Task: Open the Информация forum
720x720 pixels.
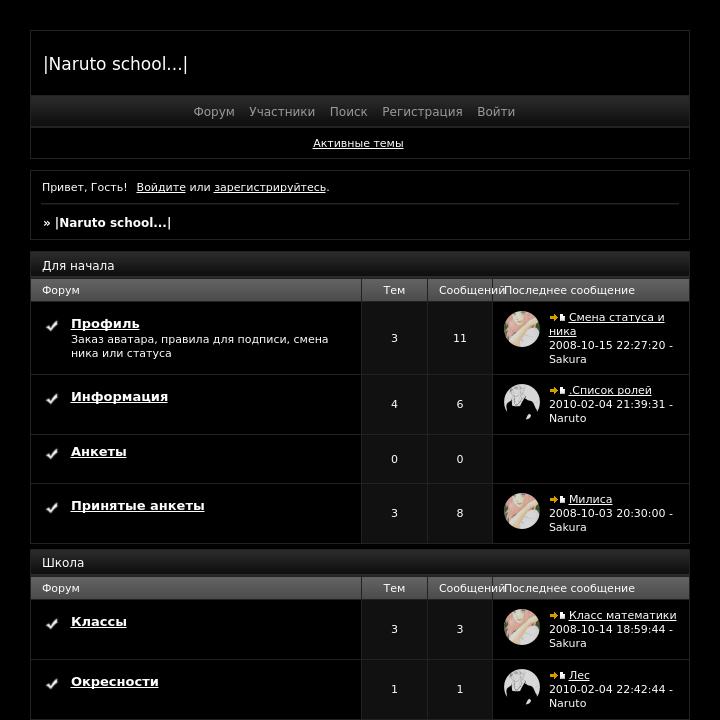Action: pos(119,397)
